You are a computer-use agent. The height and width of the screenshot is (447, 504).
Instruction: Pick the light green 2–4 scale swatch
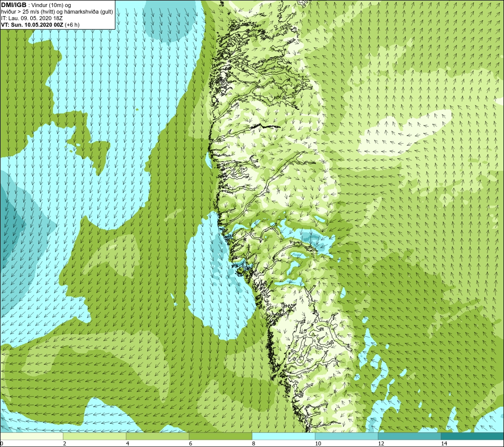click(95, 436)
